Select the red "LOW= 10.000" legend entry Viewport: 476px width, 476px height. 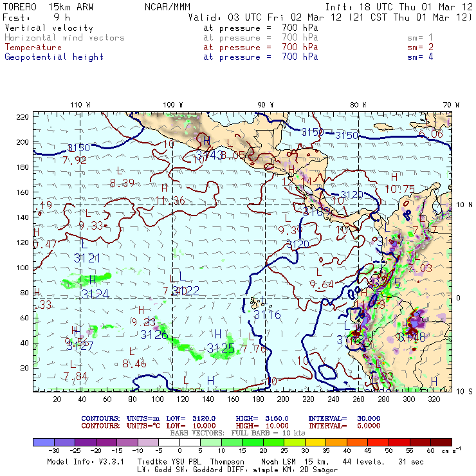pyautogui.click(x=191, y=426)
